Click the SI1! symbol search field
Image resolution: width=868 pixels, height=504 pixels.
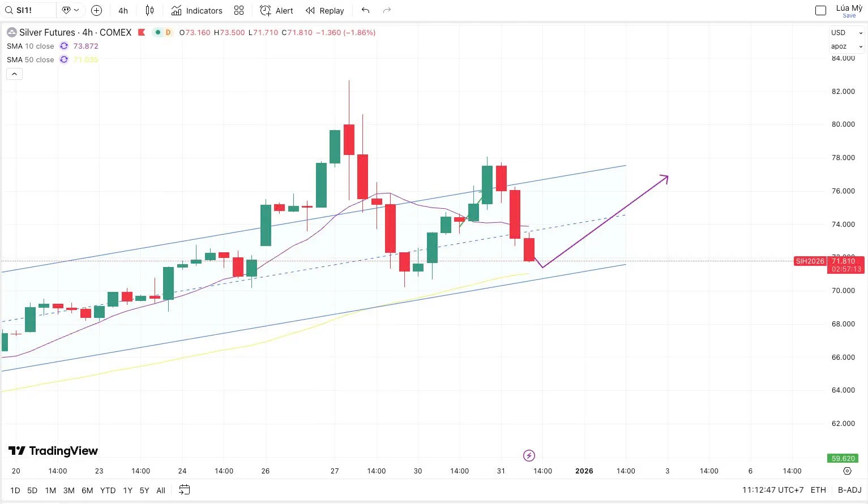29,10
